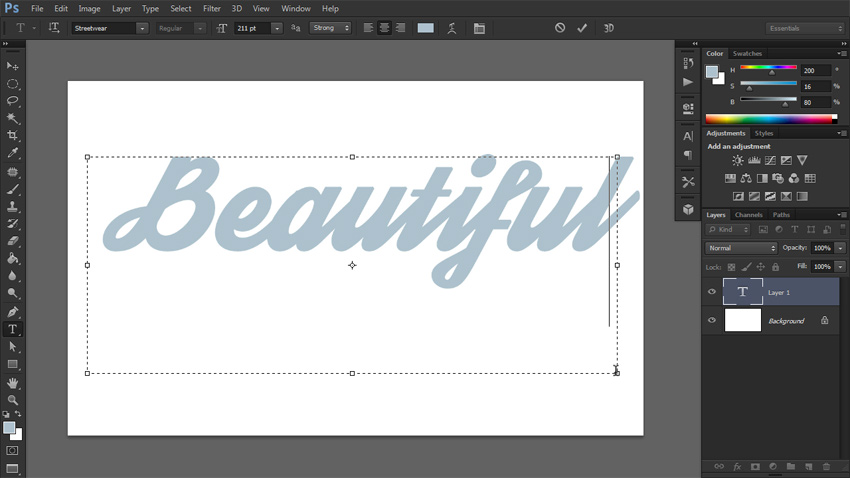Open the Filter menu
850x478 pixels.
point(211,8)
